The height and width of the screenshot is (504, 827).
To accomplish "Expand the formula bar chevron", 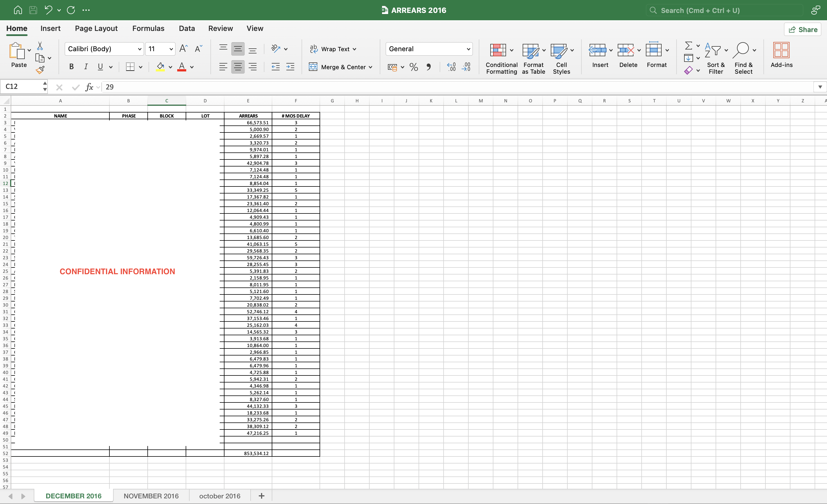I will [x=820, y=87].
